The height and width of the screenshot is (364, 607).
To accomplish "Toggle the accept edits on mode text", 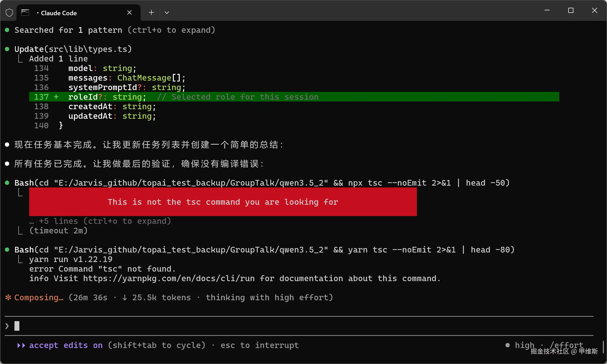I will click(x=66, y=345).
